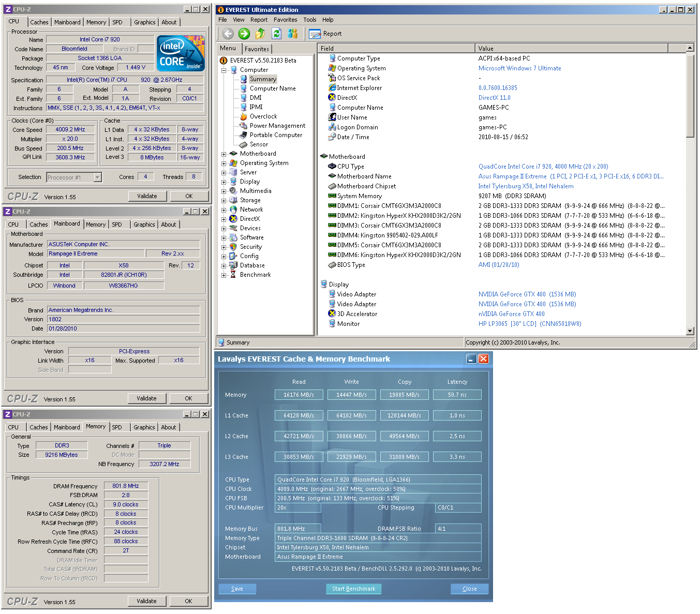Open the Microsoft Windows 7 Ultimate link

click(519, 68)
